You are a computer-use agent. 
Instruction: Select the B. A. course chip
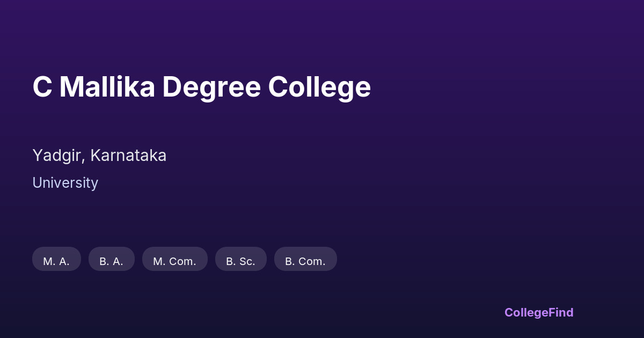click(x=111, y=259)
